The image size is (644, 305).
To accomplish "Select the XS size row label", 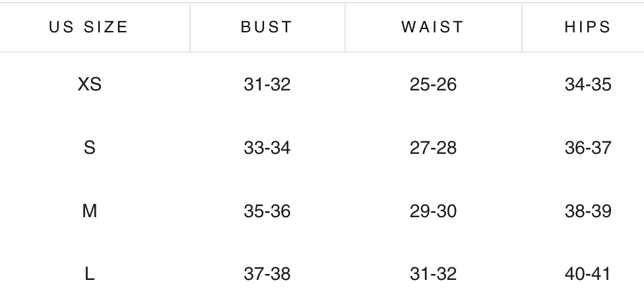I will pyautogui.click(x=90, y=85).
